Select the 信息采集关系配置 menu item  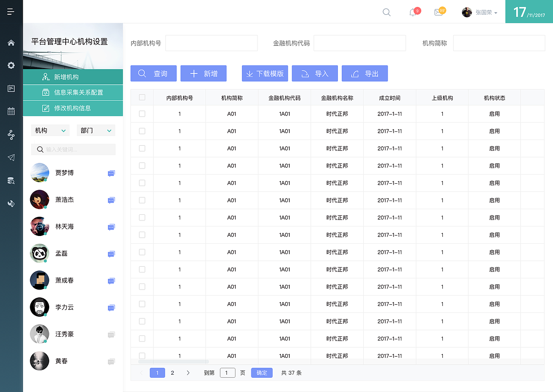point(73,92)
